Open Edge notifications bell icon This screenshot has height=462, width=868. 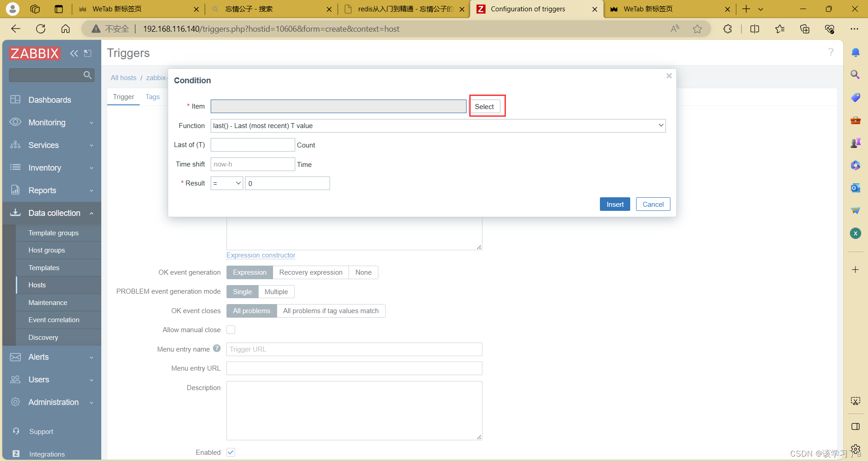pyautogui.click(x=855, y=52)
